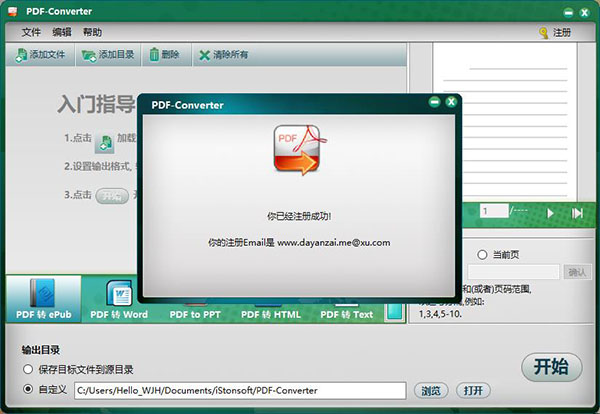The width and height of the screenshot is (600, 414).
Task: Select the PDF 转 Word conversion icon
Action: 119,295
